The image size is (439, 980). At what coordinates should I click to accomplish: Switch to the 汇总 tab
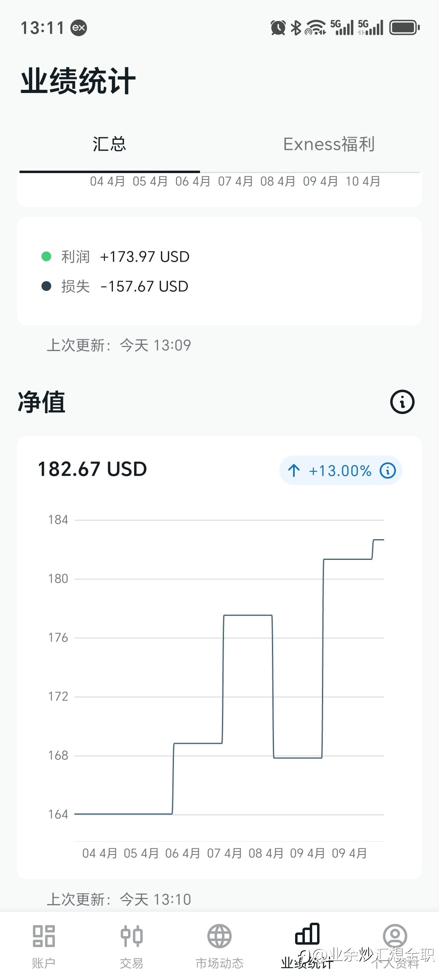click(109, 144)
